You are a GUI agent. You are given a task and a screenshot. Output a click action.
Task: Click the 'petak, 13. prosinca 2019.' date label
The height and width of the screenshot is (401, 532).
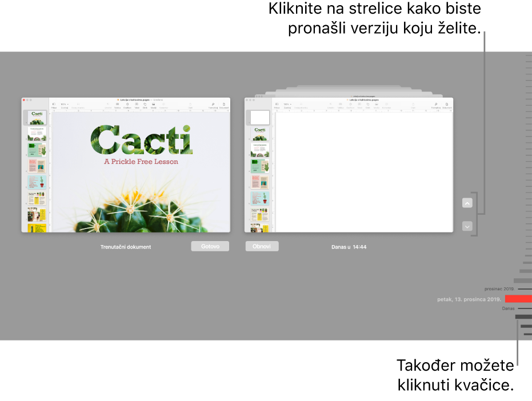(x=469, y=299)
